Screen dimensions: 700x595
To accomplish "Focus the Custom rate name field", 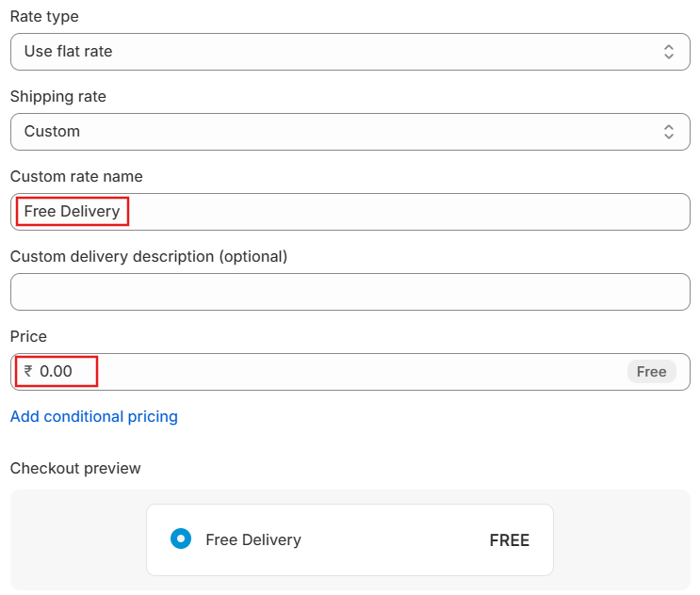I will (x=350, y=212).
